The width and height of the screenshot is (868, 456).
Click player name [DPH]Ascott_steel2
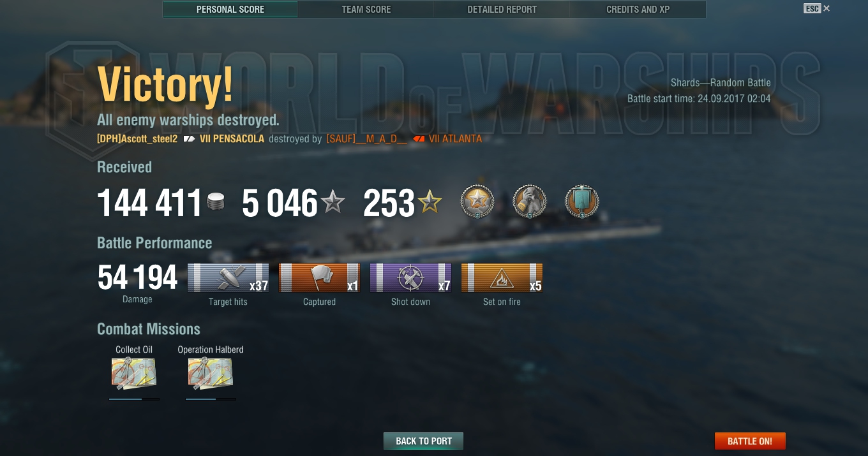(137, 138)
